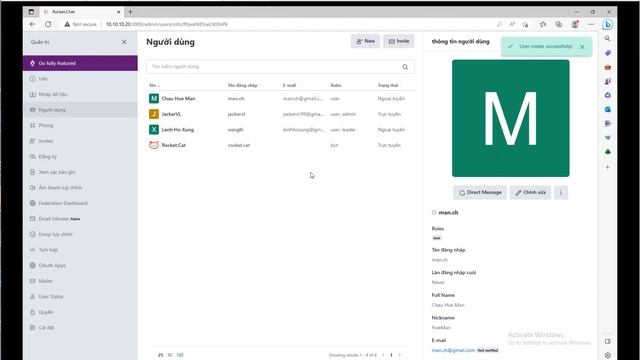Open Edge sidebar settings gear icon
The width and height of the screenshot is (640, 360).
(607, 355)
